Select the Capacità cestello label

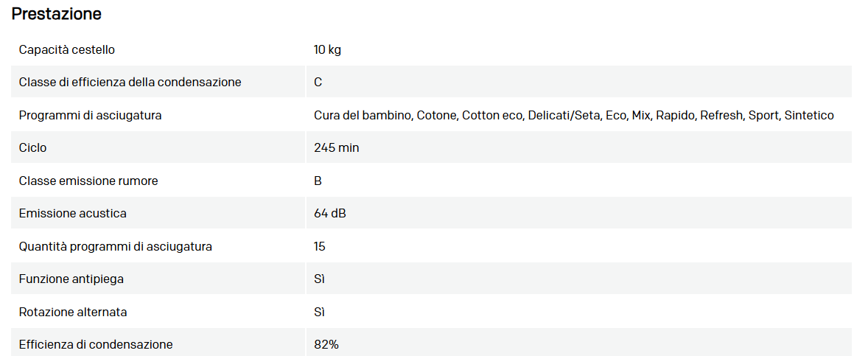[x=67, y=50]
